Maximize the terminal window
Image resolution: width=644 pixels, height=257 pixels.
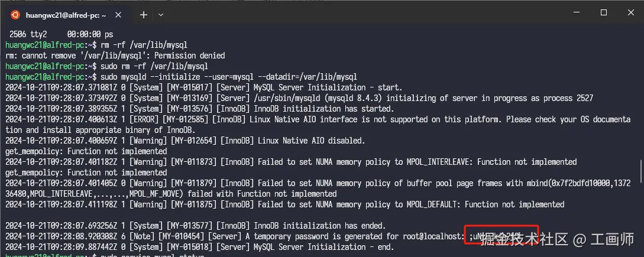coord(603,13)
